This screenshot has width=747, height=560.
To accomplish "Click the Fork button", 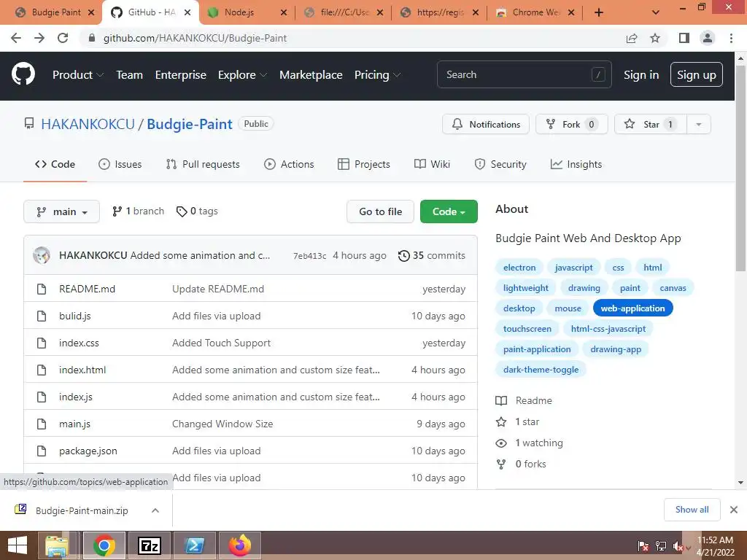I will 572,124.
